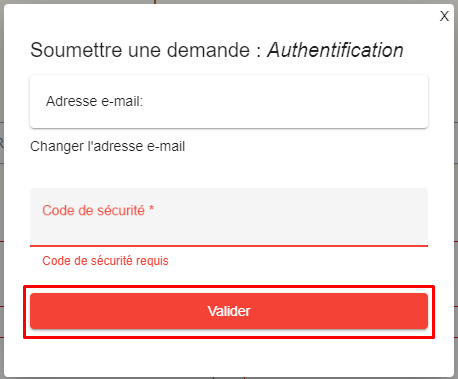The image size is (458, 379).
Task: Click blank space between e-mail link and code field
Action: pos(229,172)
